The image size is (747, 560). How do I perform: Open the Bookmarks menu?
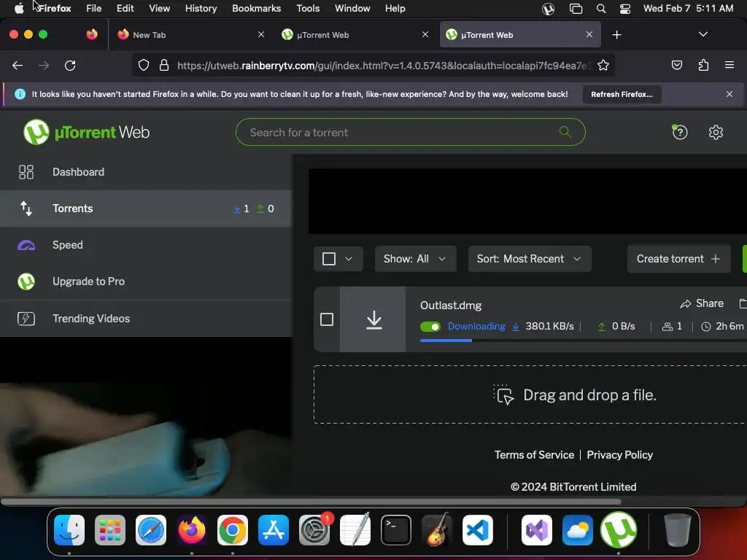256,8
